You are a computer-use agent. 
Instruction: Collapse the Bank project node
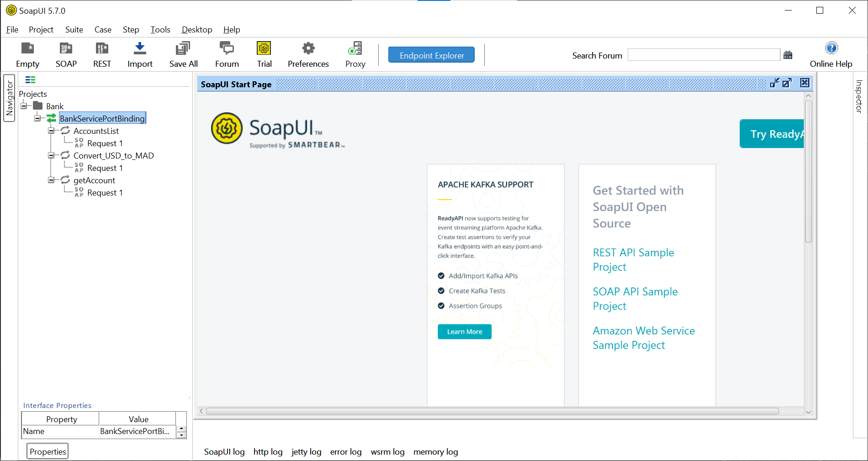[23, 106]
